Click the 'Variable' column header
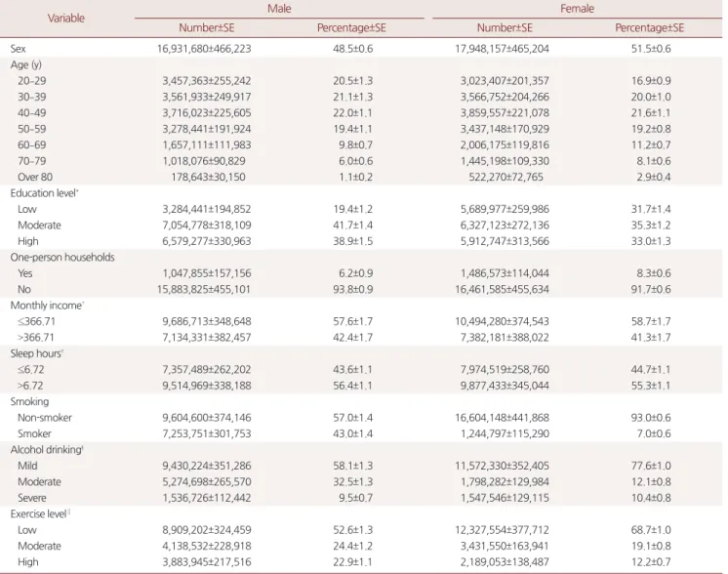728x574 pixels. coord(66,19)
